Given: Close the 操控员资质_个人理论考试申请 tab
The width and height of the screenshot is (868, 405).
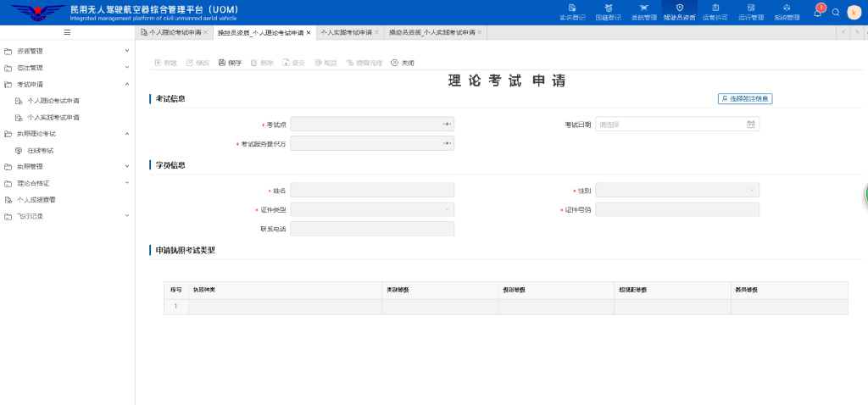Looking at the screenshot, I should click(309, 33).
